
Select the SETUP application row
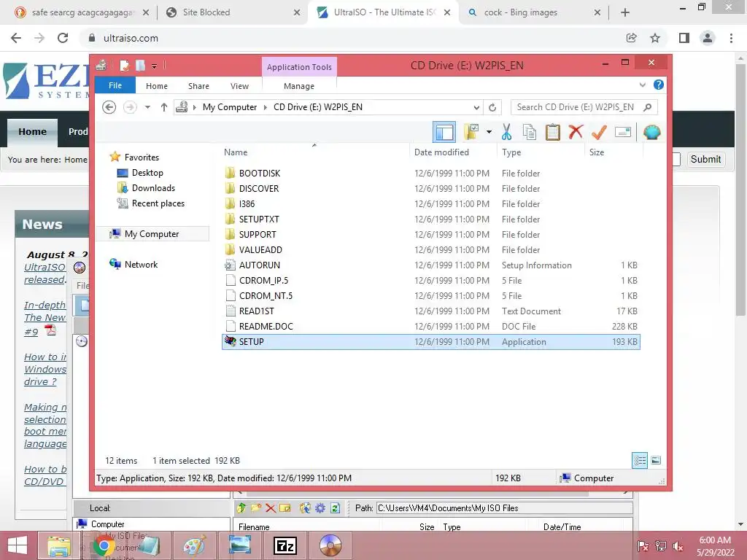click(x=430, y=341)
